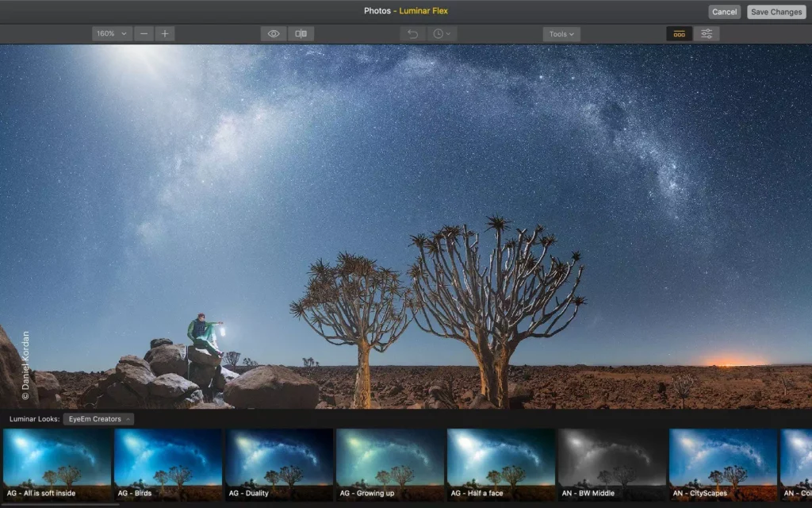812x508 pixels.
Task: Zoom in with the plus button
Action: pos(165,33)
